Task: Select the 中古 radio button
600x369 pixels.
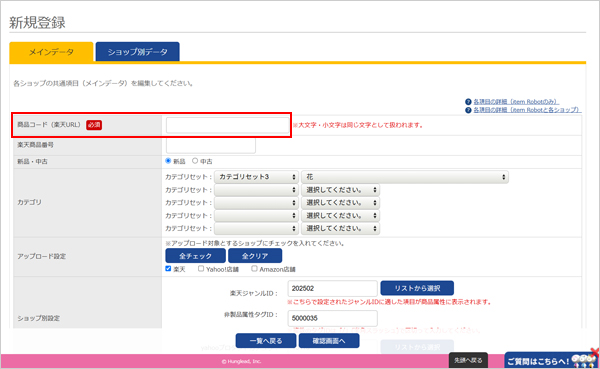Action: [195, 161]
